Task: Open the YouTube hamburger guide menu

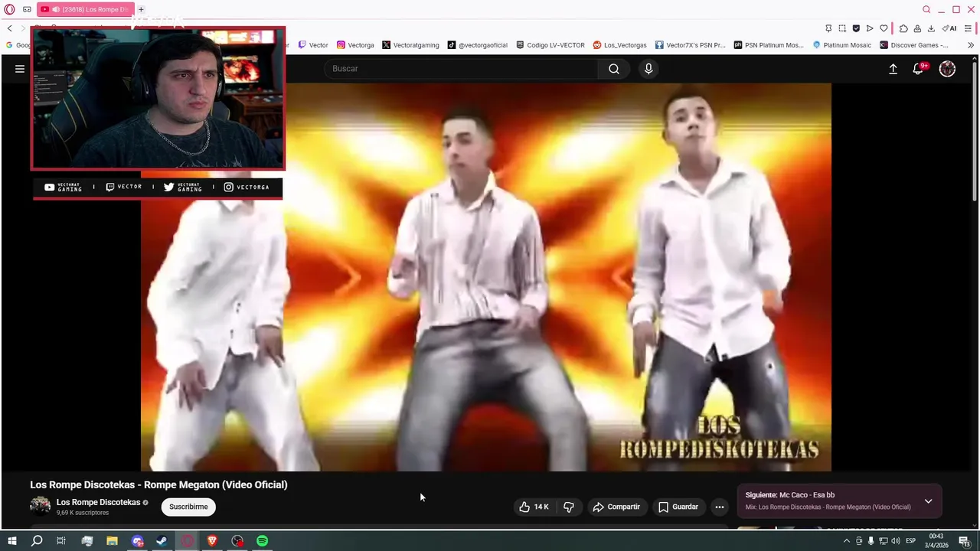Action: point(20,69)
